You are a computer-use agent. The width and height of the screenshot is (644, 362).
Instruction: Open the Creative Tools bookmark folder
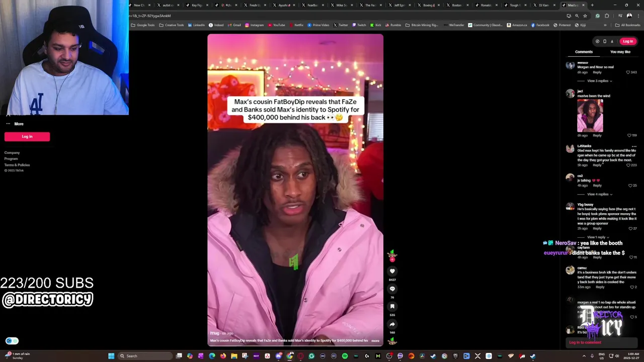(172, 25)
